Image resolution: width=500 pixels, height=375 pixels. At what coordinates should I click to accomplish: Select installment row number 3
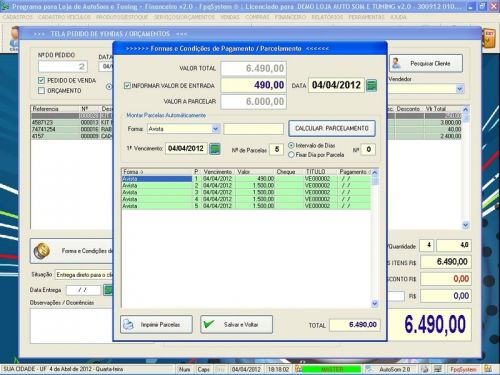[246, 192]
